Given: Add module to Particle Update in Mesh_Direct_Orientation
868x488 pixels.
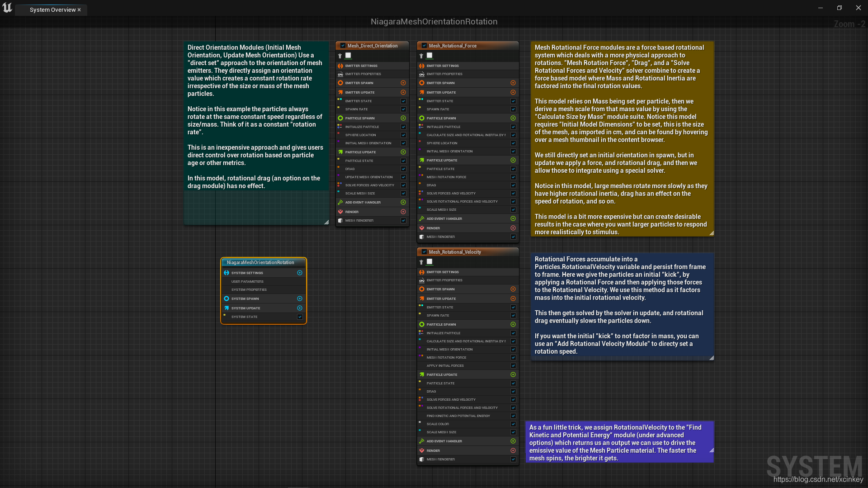Looking at the screenshot, I should pyautogui.click(x=403, y=152).
